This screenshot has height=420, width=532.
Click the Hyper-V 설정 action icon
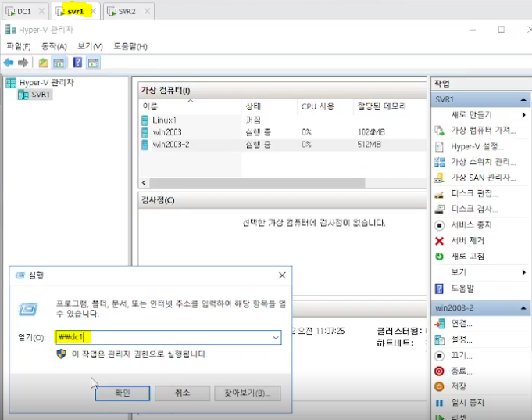[439, 147]
